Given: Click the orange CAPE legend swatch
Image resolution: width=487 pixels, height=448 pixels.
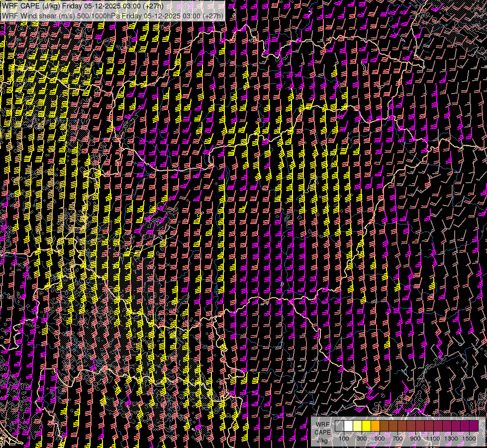Looking at the screenshot, I should point(375,426).
